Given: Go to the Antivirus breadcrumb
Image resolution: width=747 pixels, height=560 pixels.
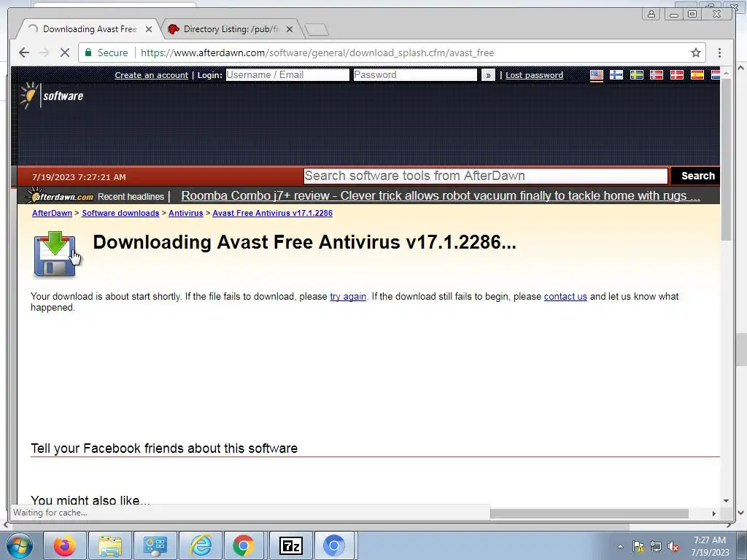Looking at the screenshot, I should [186, 213].
